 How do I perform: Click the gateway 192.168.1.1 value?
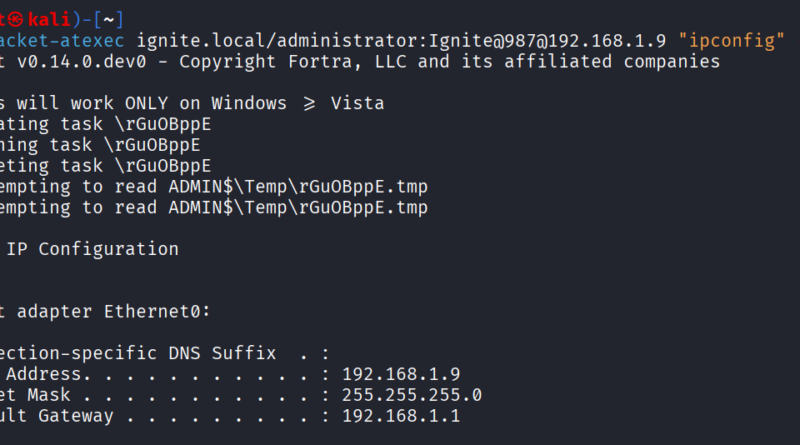coord(401,416)
